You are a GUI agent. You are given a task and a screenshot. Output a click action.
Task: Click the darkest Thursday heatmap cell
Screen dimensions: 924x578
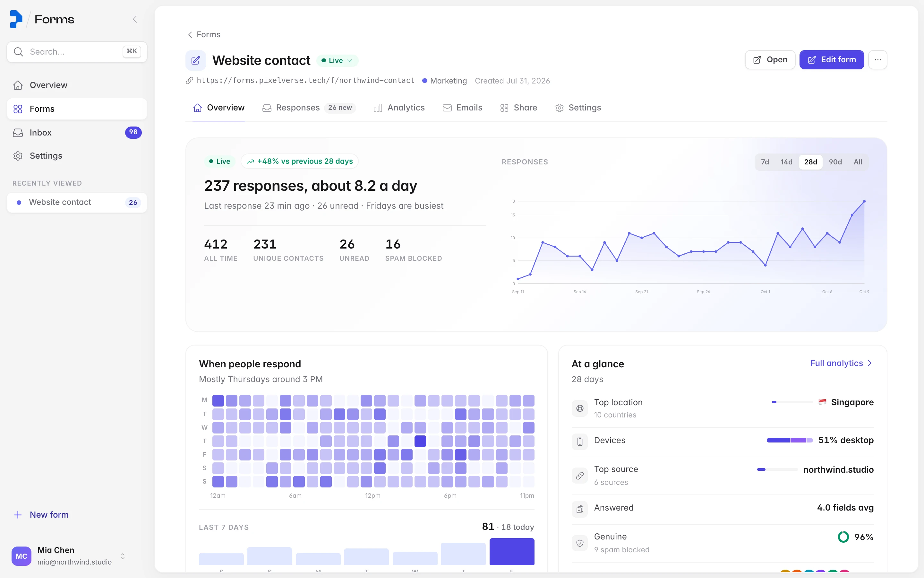420,441
